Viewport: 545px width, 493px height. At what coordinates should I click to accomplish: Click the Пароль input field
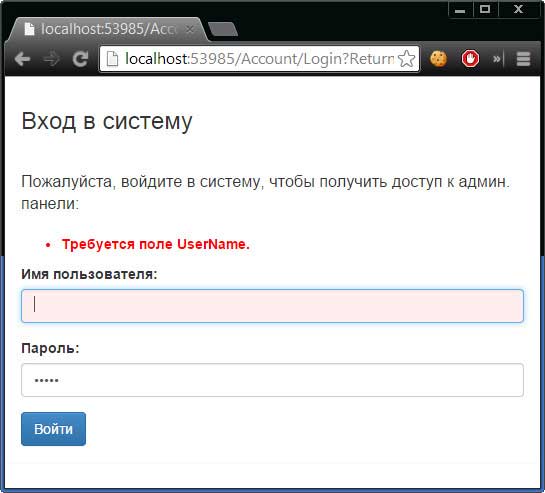[272, 380]
